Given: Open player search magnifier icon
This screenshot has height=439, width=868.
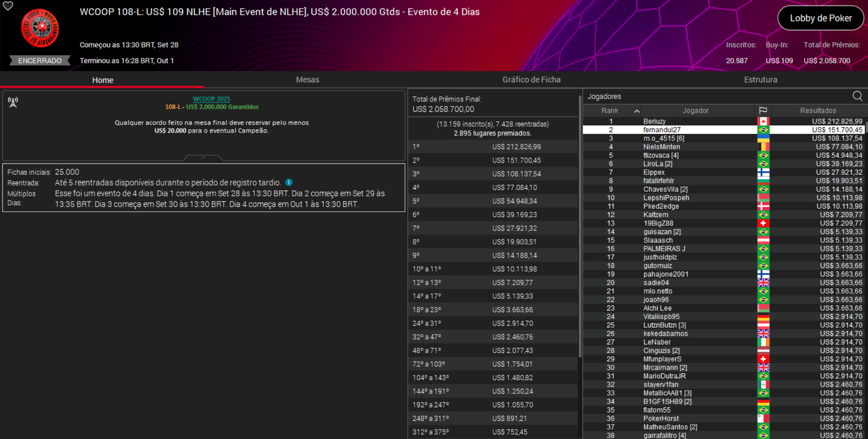Looking at the screenshot, I should pyautogui.click(x=857, y=96).
